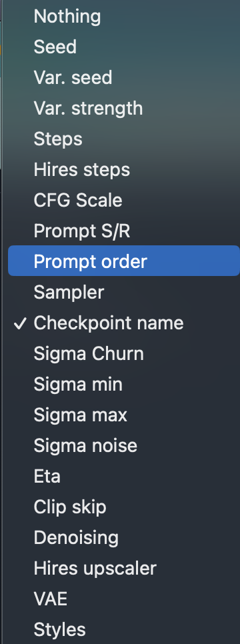240x644 pixels.
Task: Pick Sigma max from the list
Action: (123, 415)
